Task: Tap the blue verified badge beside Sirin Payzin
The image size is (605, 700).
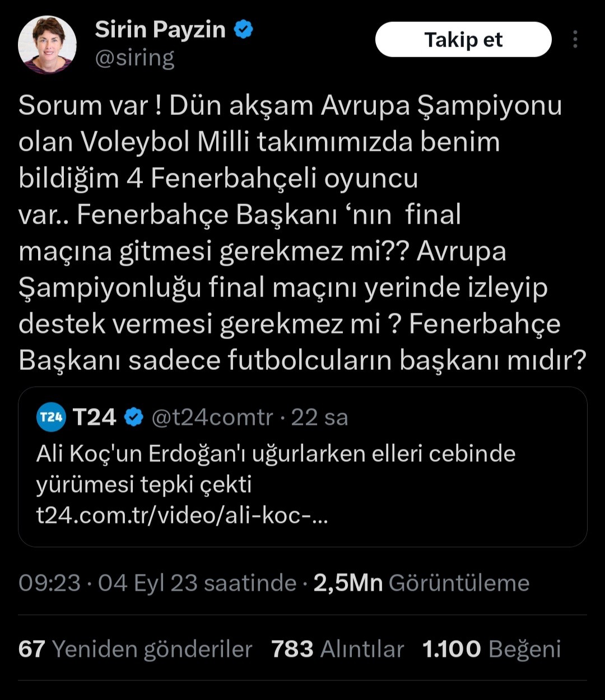Action: [244, 30]
